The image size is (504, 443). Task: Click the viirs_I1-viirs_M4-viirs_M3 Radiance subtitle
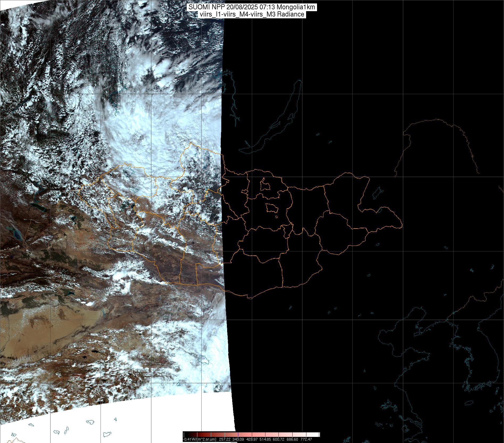(252, 14)
